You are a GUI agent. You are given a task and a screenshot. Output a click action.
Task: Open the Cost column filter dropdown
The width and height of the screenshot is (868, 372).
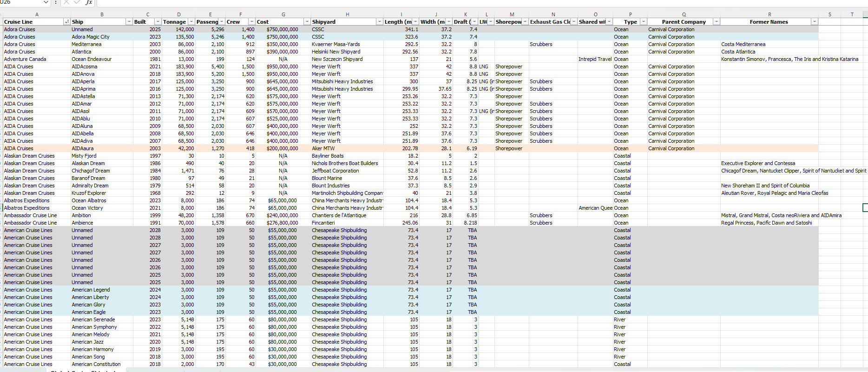[307, 22]
